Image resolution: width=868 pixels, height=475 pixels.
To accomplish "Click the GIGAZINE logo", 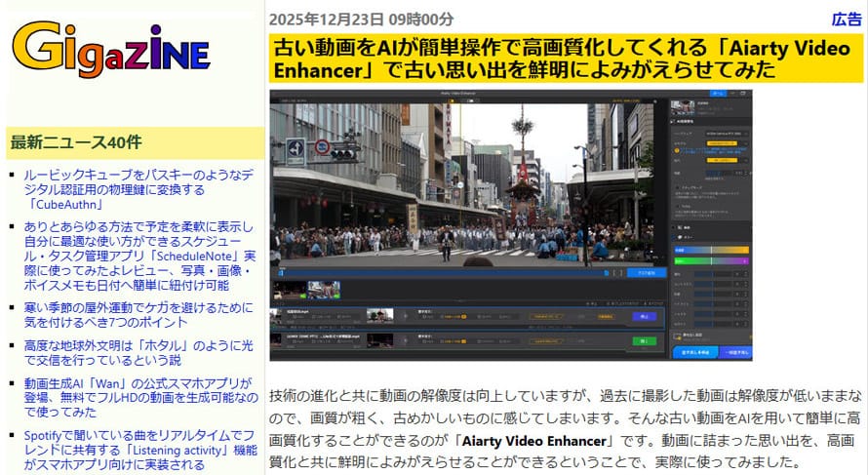I will 111,50.
